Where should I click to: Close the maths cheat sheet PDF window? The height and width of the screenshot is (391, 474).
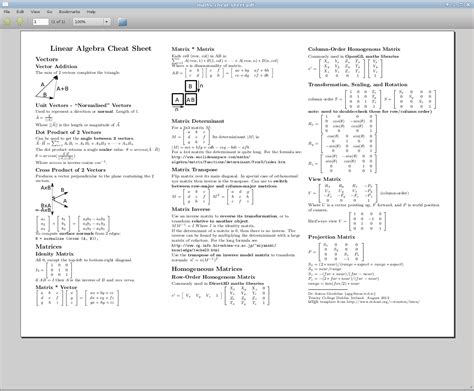[x=469, y=4]
